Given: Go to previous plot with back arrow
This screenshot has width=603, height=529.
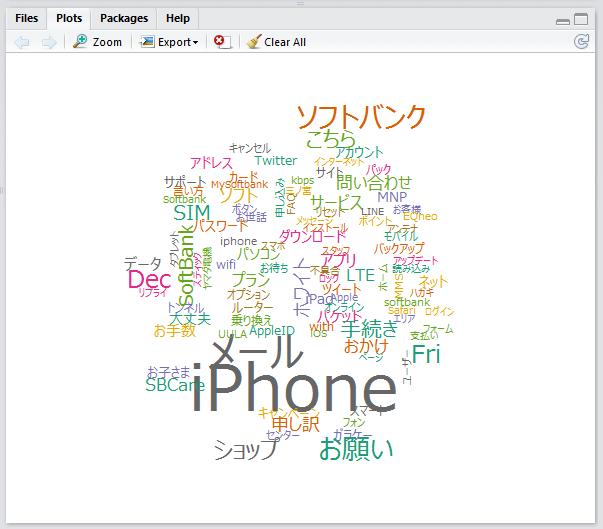Looking at the screenshot, I should click(22, 42).
